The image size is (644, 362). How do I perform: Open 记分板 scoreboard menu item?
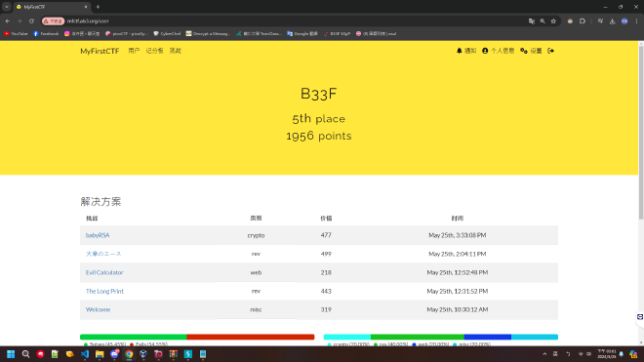point(154,51)
